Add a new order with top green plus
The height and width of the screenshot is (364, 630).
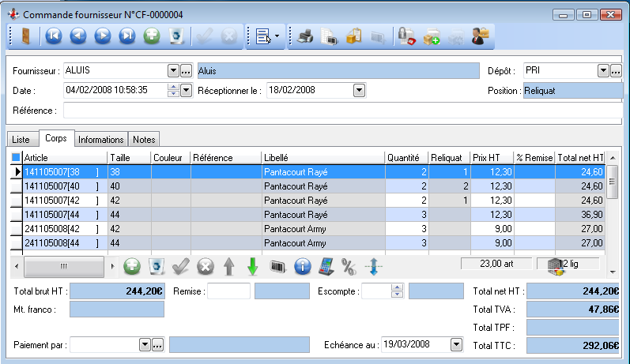coord(152,36)
